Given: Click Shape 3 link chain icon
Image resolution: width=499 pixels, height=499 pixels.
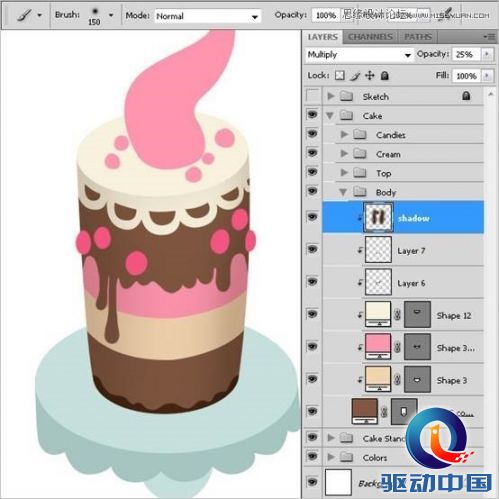Looking at the screenshot, I should point(397,380).
